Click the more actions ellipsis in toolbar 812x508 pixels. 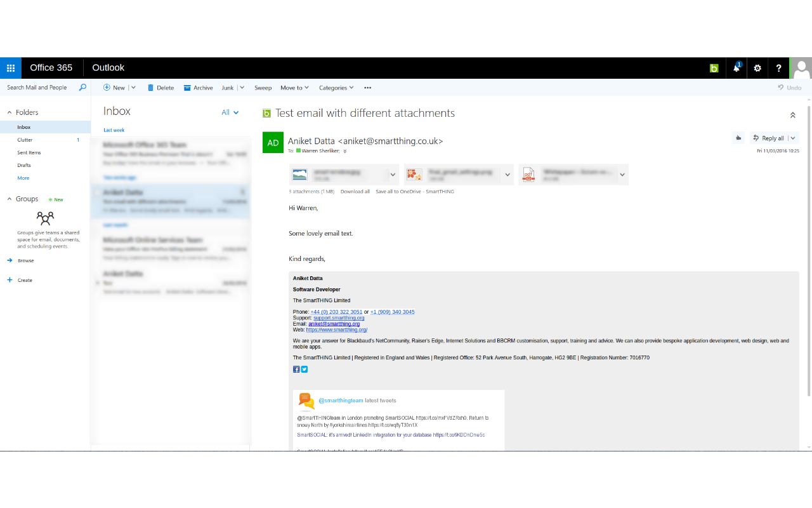367,88
